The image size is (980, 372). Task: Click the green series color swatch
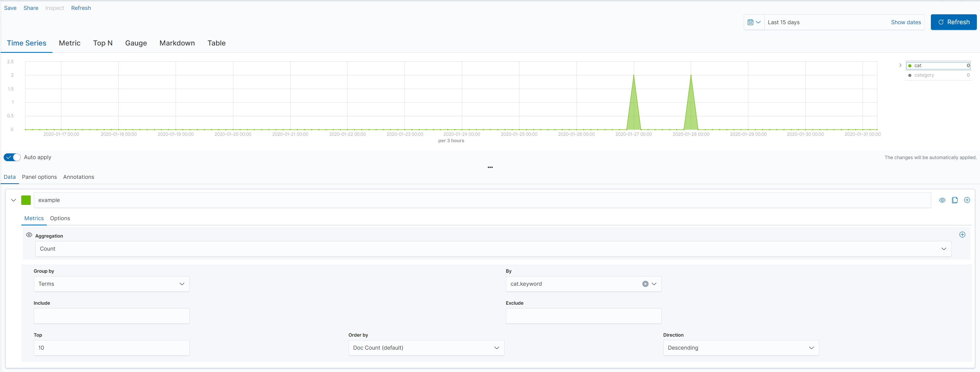pyautogui.click(x=26, y=200)
